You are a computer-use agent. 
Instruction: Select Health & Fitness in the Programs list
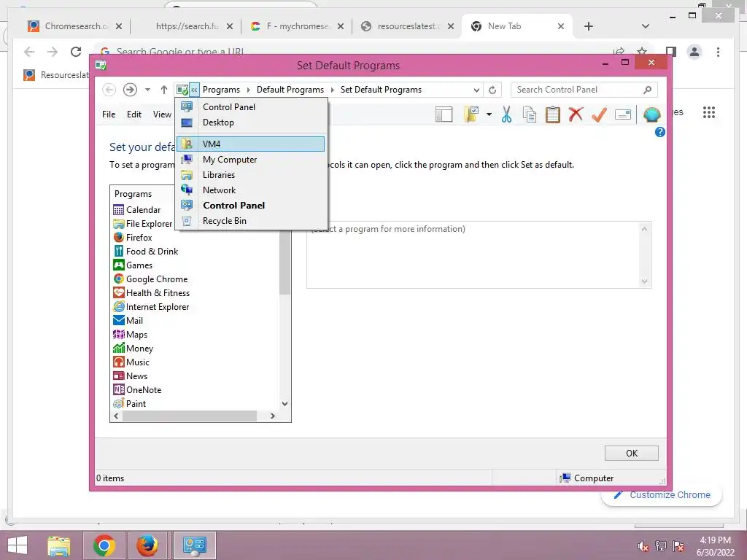point(152,292)
